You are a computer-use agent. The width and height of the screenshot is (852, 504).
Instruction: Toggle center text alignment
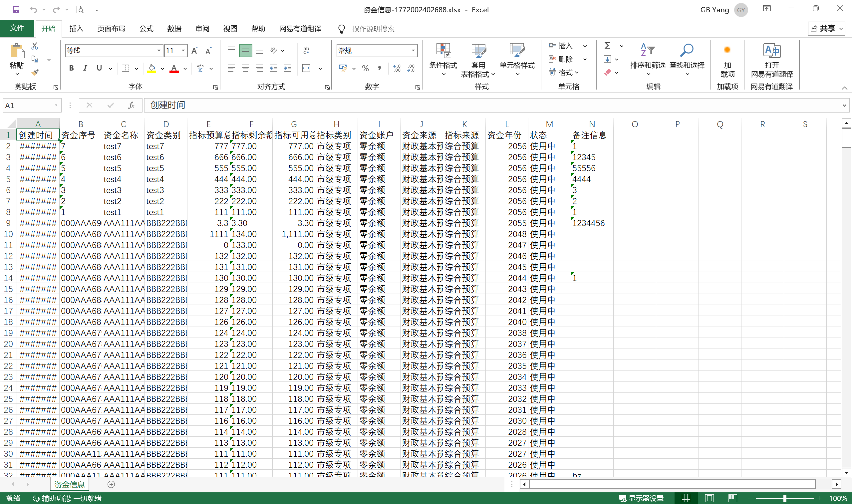click(x=245, y=68)
